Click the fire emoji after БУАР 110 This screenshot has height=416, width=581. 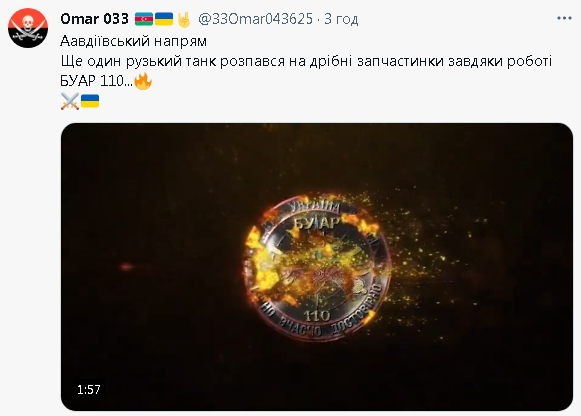[x=143, y=81]
